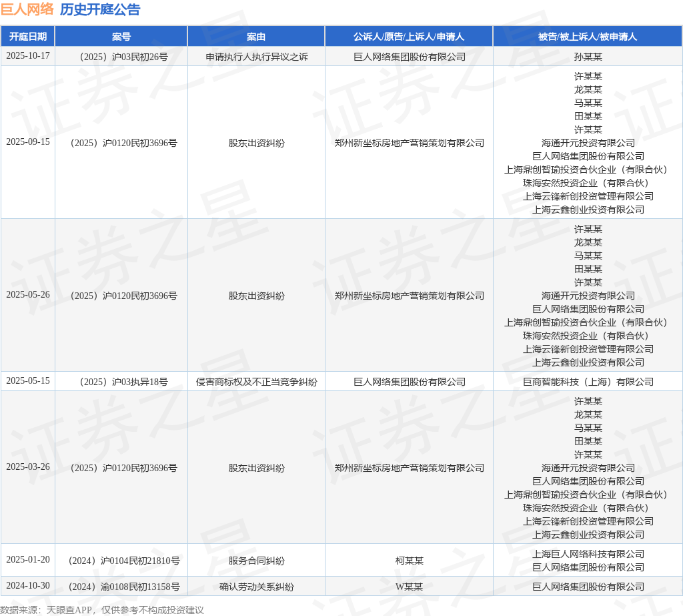Click 股东出资纠纷 in the 2025-03-26 row

tap(257, 468)
